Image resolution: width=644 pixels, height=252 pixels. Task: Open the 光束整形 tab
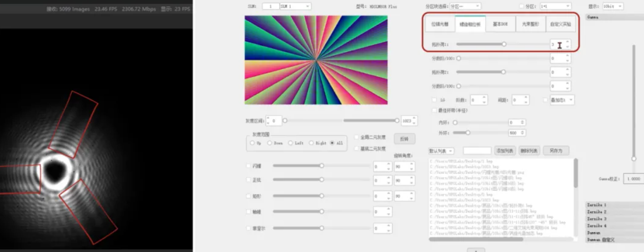click(530, 24)
